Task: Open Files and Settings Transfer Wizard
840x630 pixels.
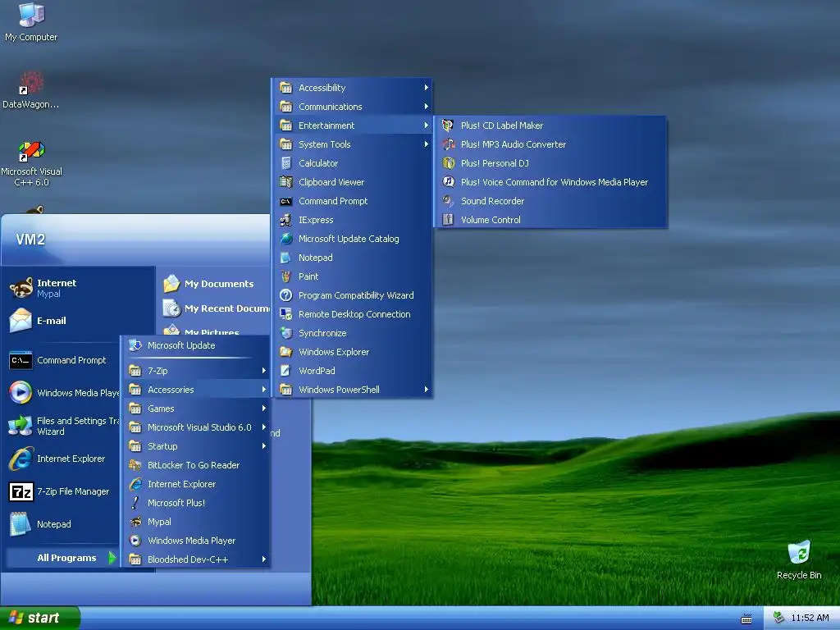Action: (62, 426)
